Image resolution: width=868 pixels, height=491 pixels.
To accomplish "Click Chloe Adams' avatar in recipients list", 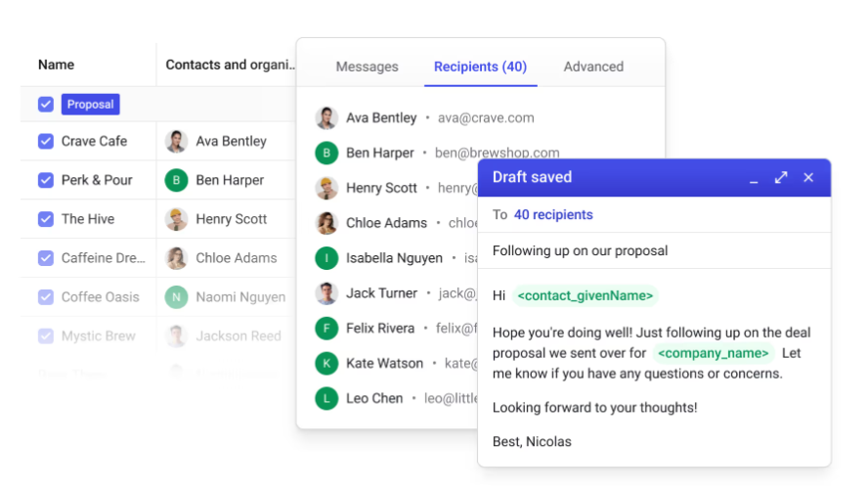I will (x=326, y=223).
